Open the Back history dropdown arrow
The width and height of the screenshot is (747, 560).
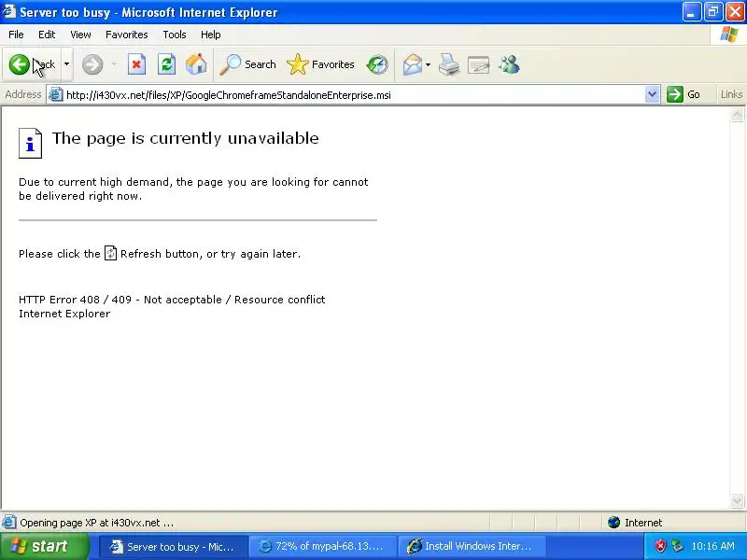[66, 64]
